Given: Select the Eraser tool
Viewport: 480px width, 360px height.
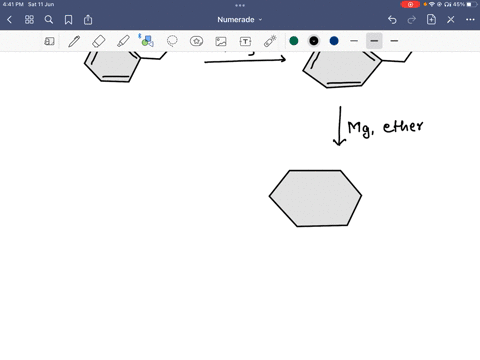Looking at the screenshot, I should click(x=99, y=41).
